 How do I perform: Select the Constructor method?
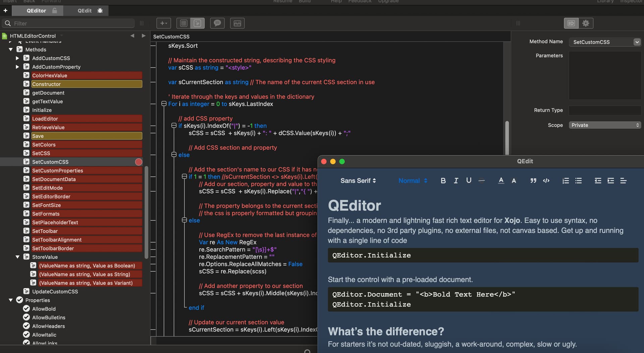87,84
